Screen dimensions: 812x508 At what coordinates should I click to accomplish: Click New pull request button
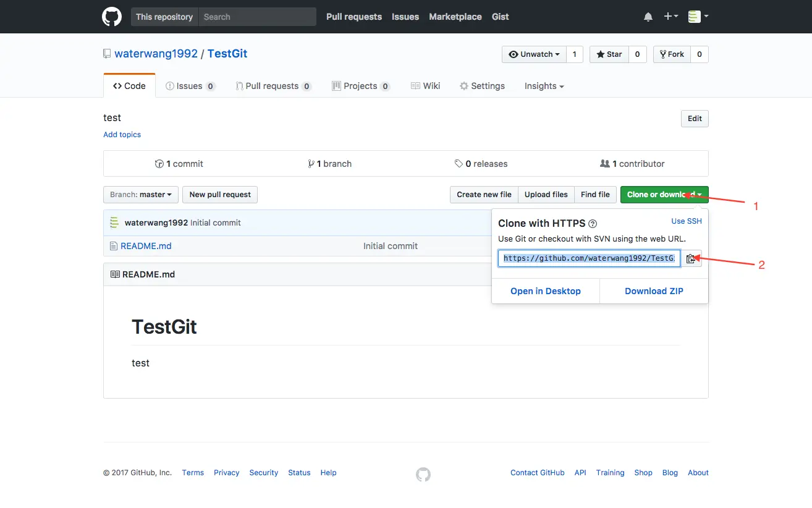[220, 195]
